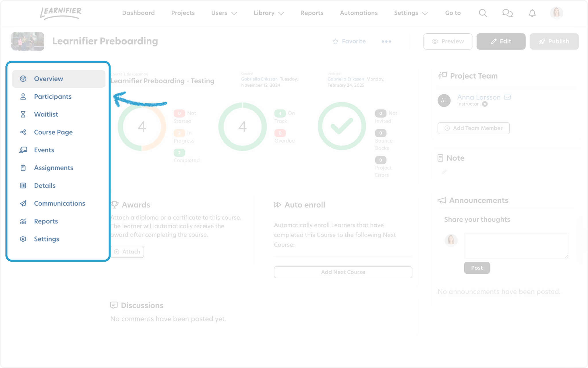Click the Share your thoughts text area
The height and width of the screenshot is (368, 588).
[516, 246]
